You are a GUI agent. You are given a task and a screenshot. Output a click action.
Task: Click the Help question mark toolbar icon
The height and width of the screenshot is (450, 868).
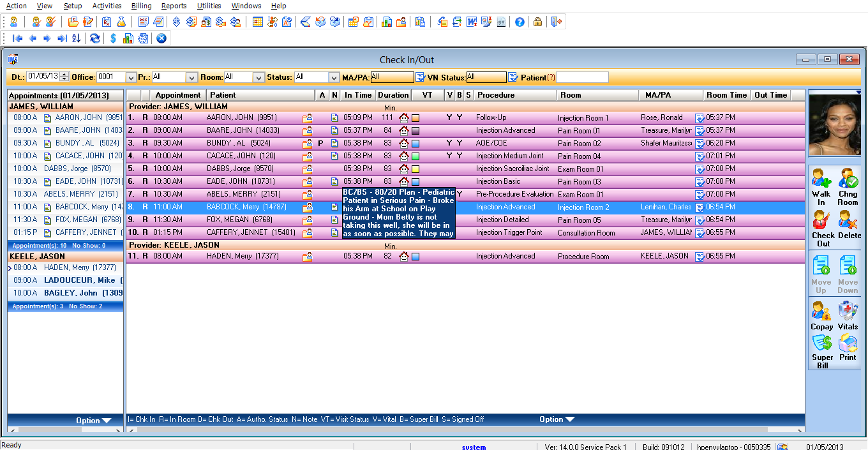coord(520,22)
